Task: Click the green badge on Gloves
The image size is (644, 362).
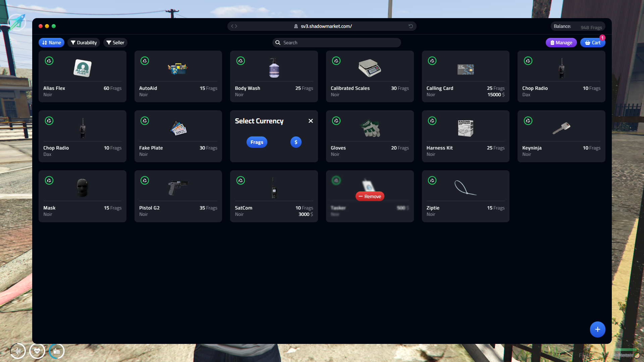Action: pos(336,121)
